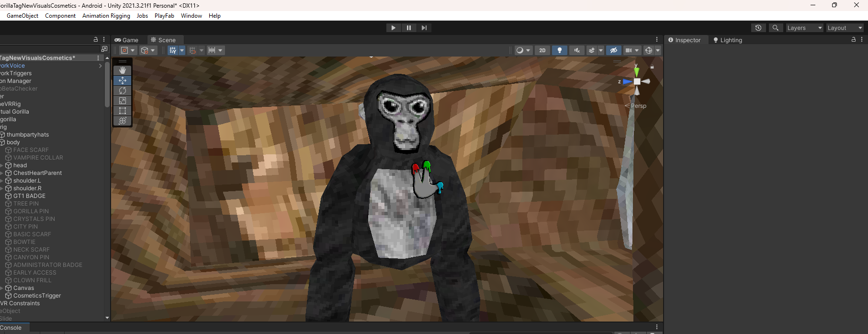Select 'ChestHeartParent' in the Hierarchy
This screenshot has width=868, height=334.
[x=37, y=173]
